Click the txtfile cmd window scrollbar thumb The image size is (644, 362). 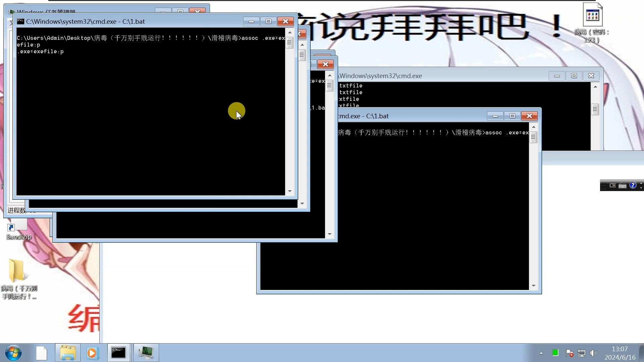pyautogui.click(x=595, y=109)
